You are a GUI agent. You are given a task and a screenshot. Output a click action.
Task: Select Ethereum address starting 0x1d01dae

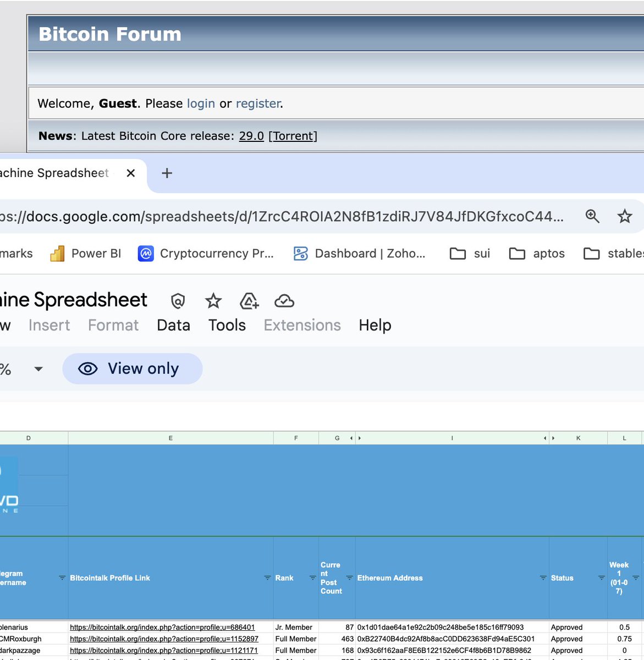coord(452,628)
